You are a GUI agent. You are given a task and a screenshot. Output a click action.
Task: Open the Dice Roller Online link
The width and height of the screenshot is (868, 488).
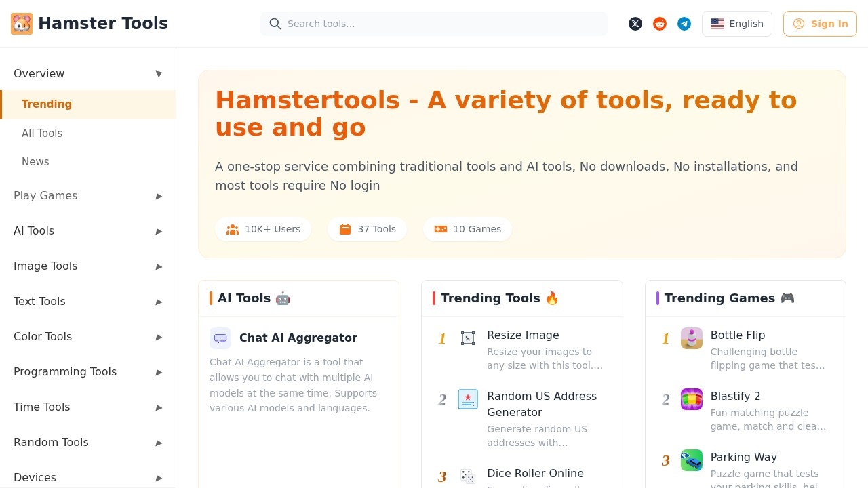(x=535, y=473)
